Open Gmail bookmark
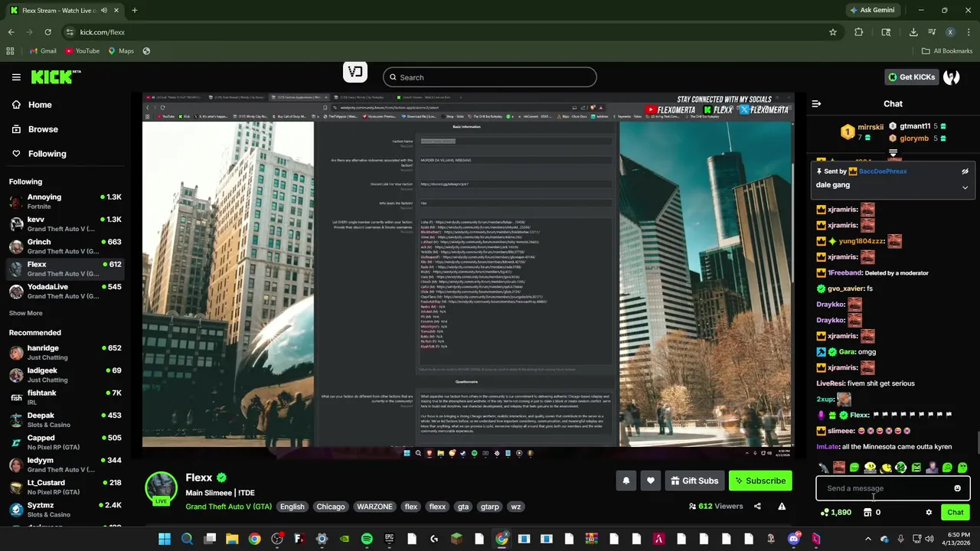This screenshot has width=980, height=551. point(43,51)
